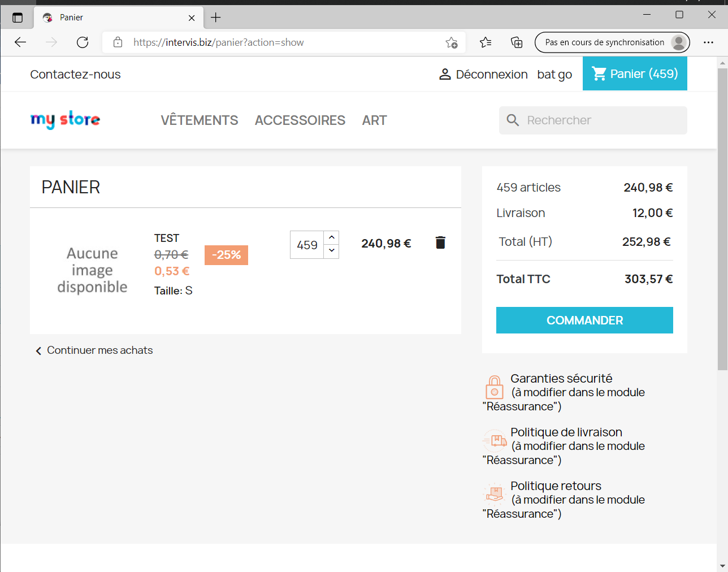Increase quantity with the up arrow
Image resolution: width=728 pixels, height=572 pixels.
coord(332,237)
